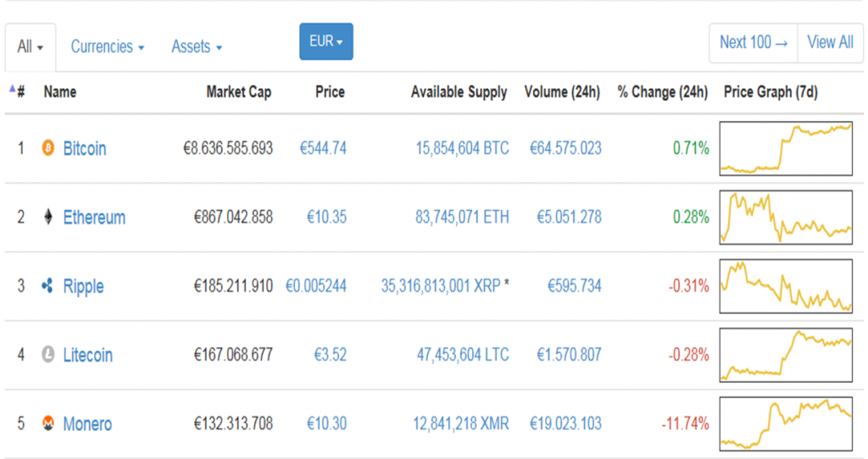
Task: Toggle rank sort arrow beside # column
Action: [12, 88]
